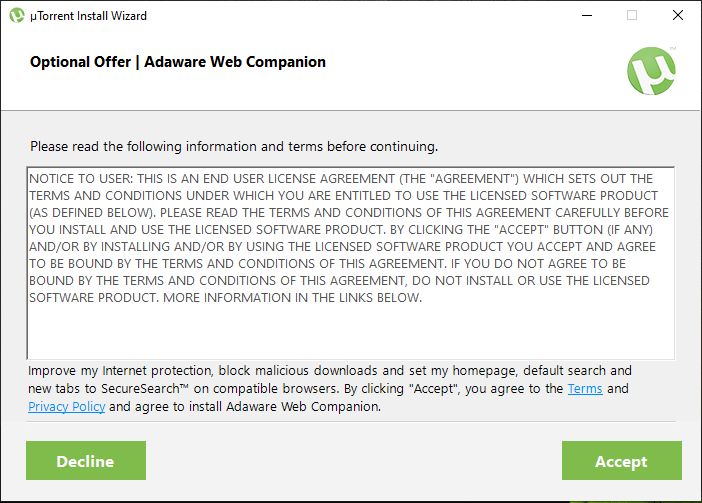Click the small µTorrent icon in title bar

tap(17, 16)
